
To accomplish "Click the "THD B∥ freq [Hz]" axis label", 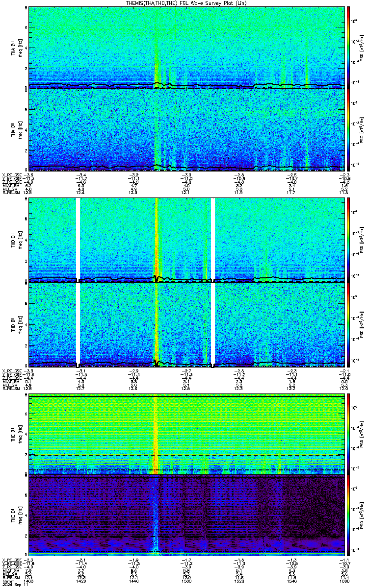I will [16, 324].
